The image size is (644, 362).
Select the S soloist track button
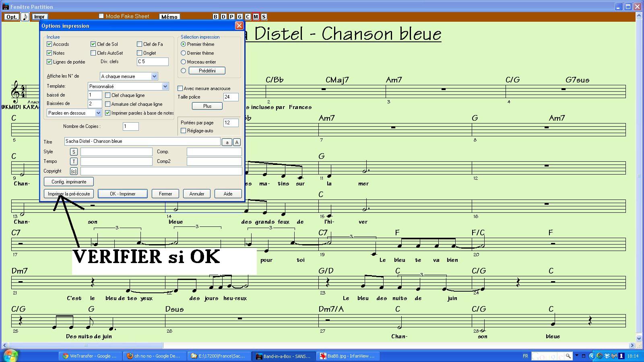pyautogui.click(x=264, y=16)
